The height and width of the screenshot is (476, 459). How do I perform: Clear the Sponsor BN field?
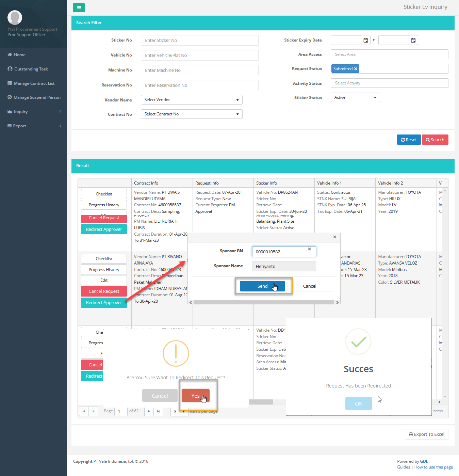309,249
